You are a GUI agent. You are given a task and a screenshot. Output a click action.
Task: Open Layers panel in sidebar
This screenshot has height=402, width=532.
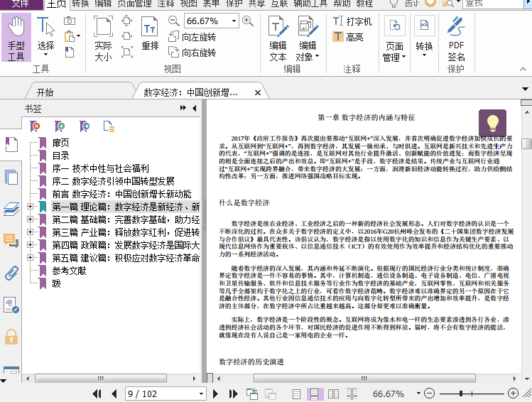11,209
